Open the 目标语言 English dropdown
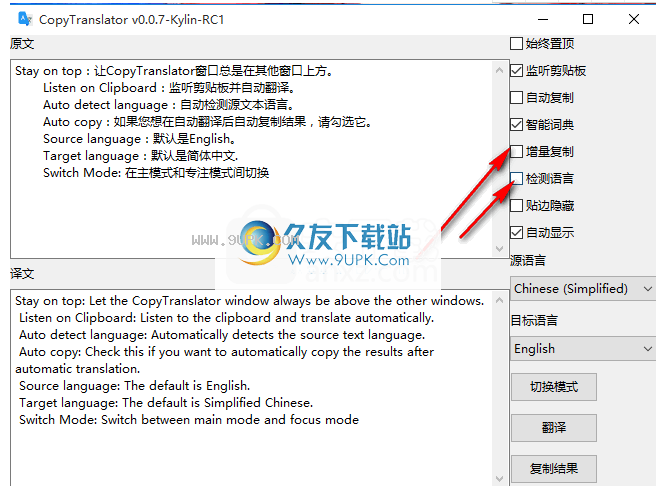 point(583,349)
